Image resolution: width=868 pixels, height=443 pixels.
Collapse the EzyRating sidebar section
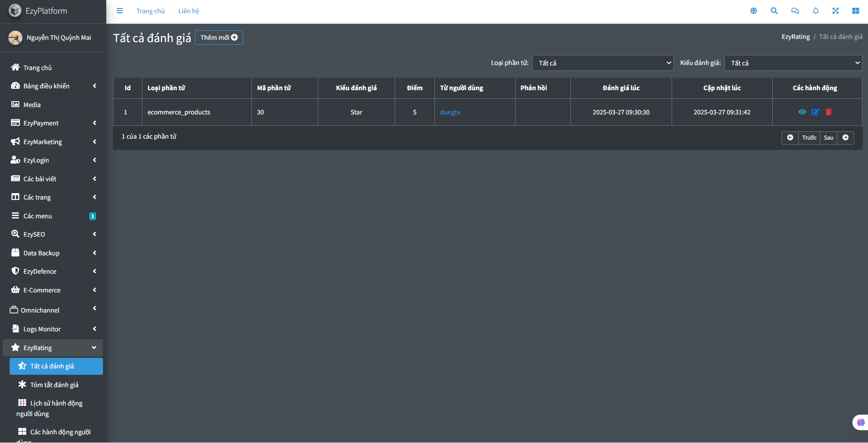point(53,348)
